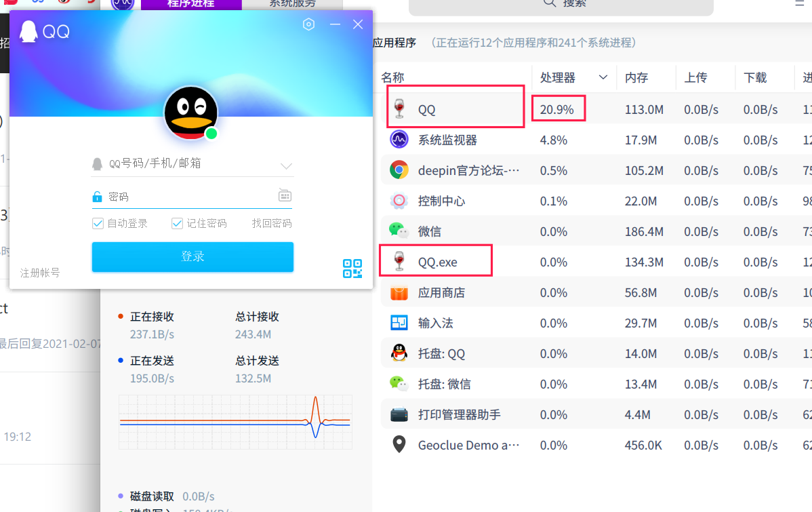
Task: Select the 托盘: 微信 process icon
Action: (x=399, y=383)
